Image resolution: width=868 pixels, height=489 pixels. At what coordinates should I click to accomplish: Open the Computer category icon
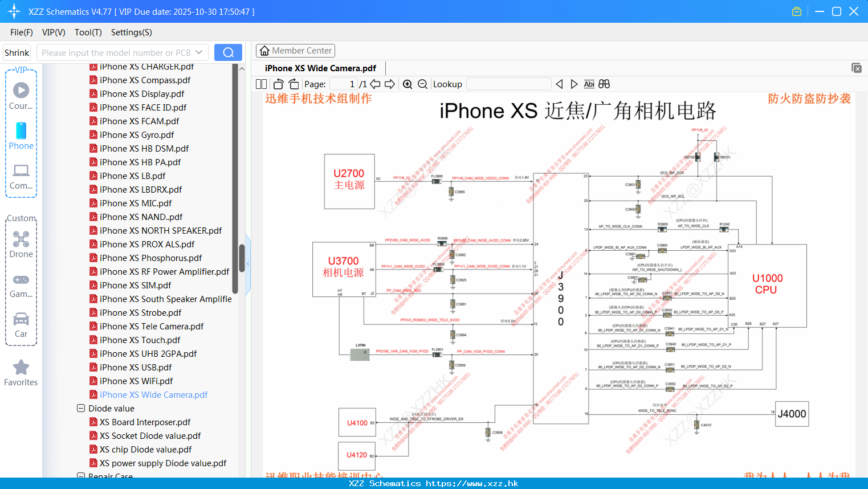(x=21, y=170)
